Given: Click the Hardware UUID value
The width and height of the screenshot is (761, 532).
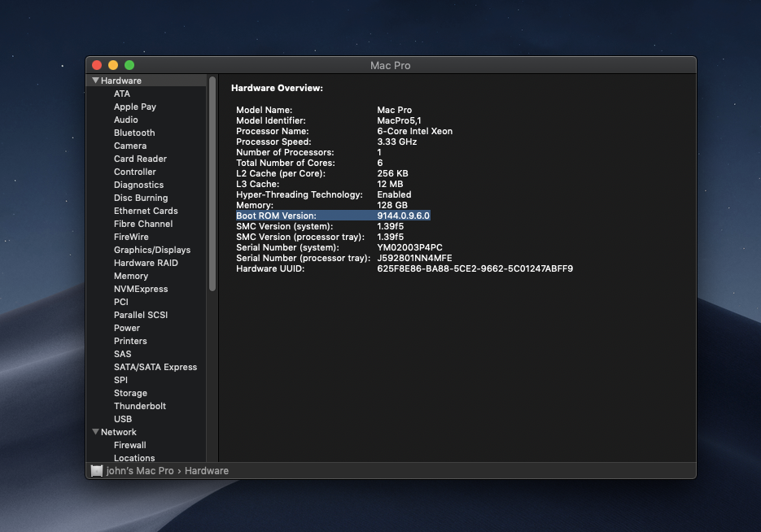Looking at the screenshot, I should point(475,268).
